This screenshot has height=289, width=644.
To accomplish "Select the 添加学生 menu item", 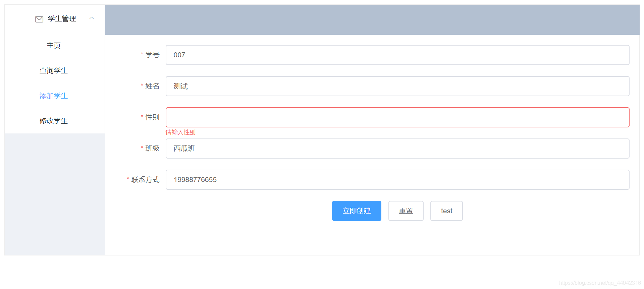I will (54, 96).
